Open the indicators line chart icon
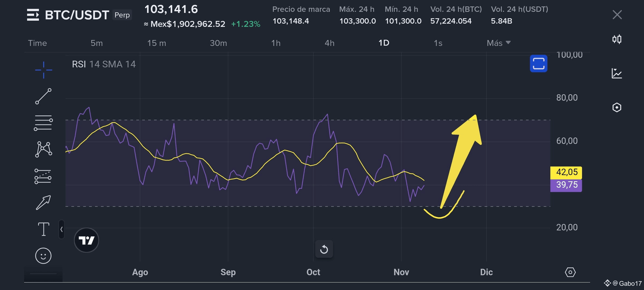Viewport: 644px width, 290px height. pyautogui.click(x=617, y=73)
